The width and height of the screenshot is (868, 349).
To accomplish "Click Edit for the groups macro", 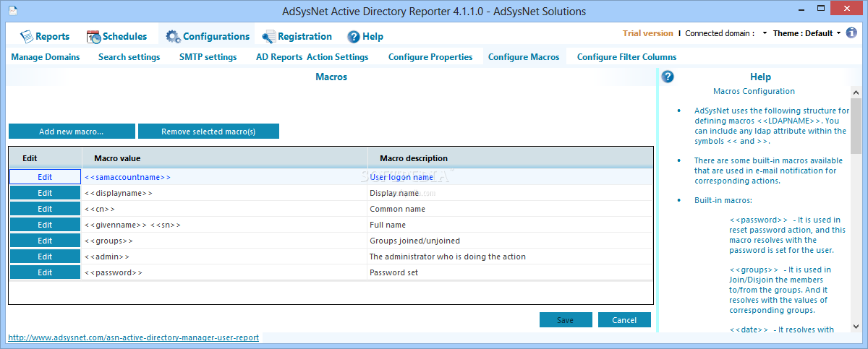I will point(45,241).
